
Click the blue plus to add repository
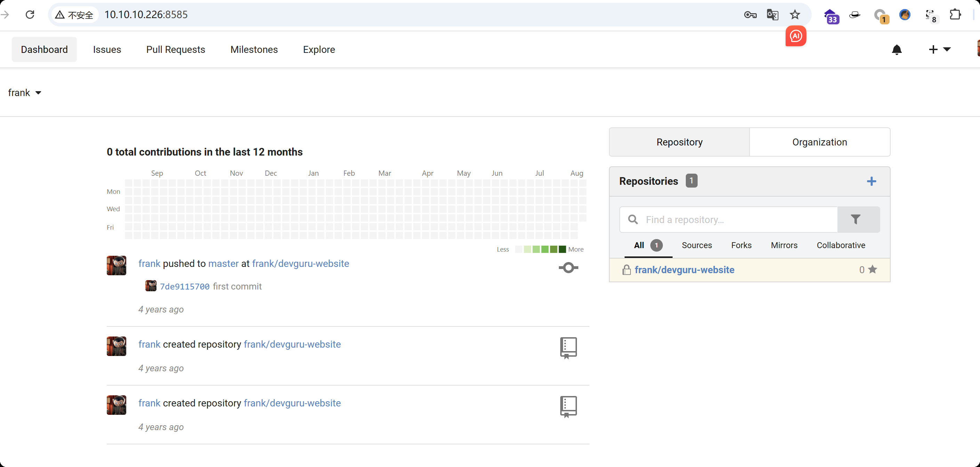click(x=871, y=181)
